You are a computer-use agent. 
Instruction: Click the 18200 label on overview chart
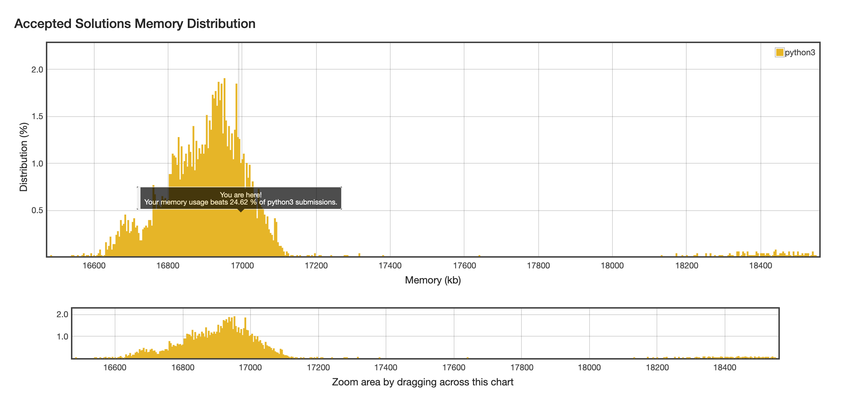[x=657, y=367]
